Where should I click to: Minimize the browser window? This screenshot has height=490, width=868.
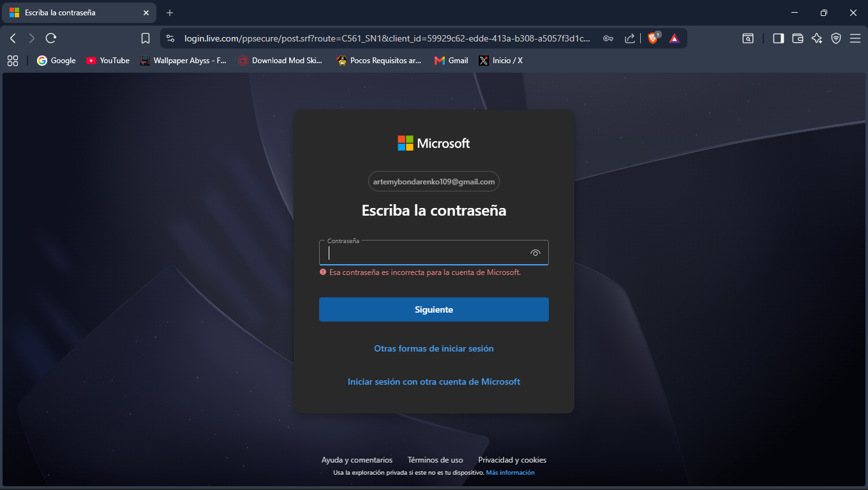(x=795, y=13)
